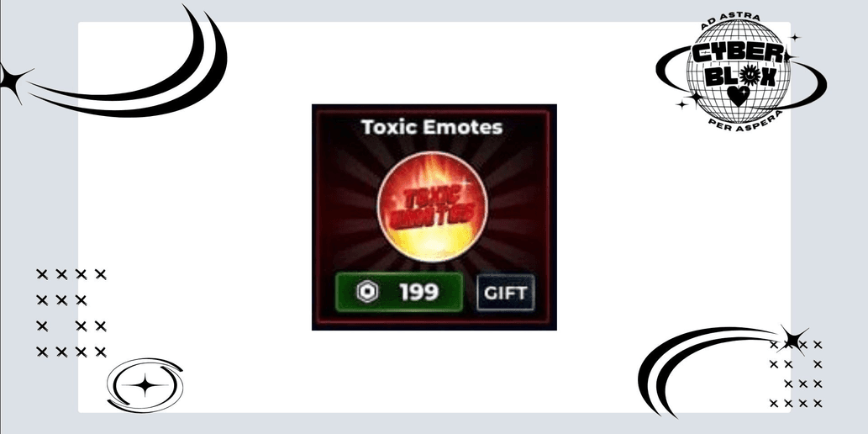Click the Robux currency icon beside 199
This screenshot has width=868, height=434.
367,292
